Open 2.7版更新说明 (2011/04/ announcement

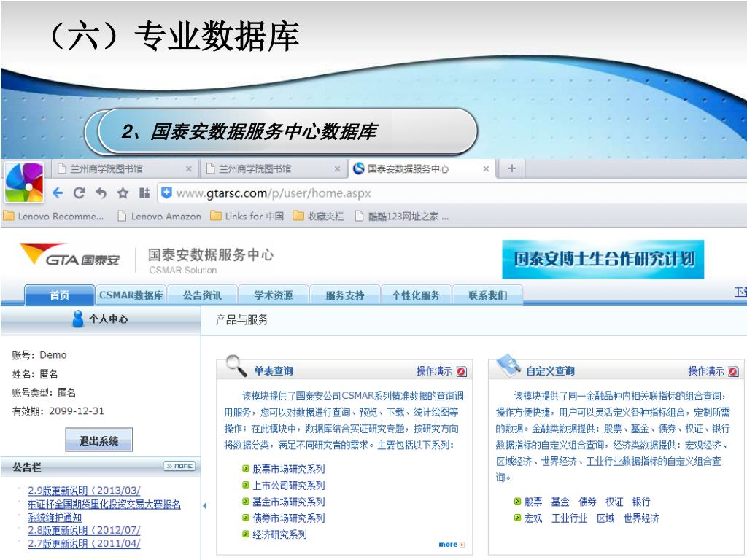pyautogui.click(x=84, y=543)
